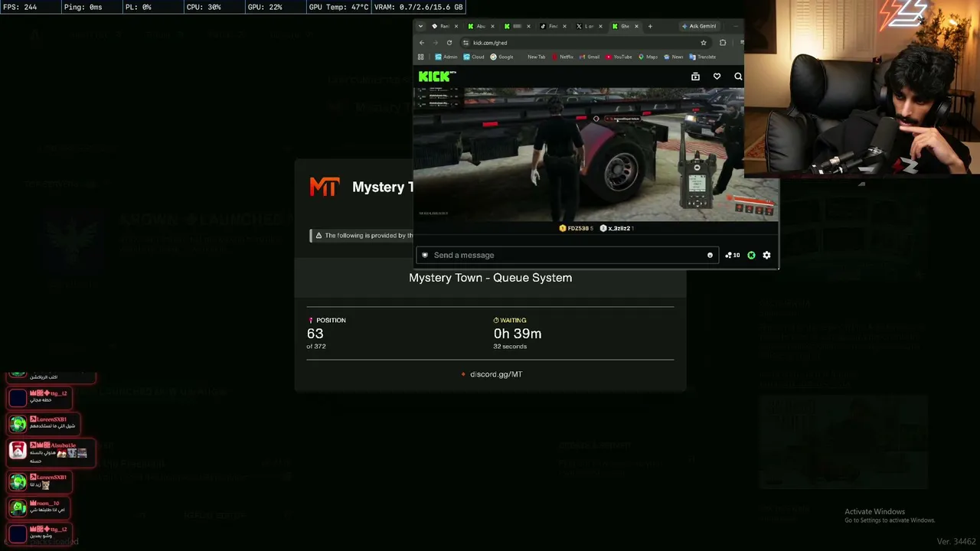Click the queue position number 63
This screenshot has width=980, height=551.
(315, 334)
